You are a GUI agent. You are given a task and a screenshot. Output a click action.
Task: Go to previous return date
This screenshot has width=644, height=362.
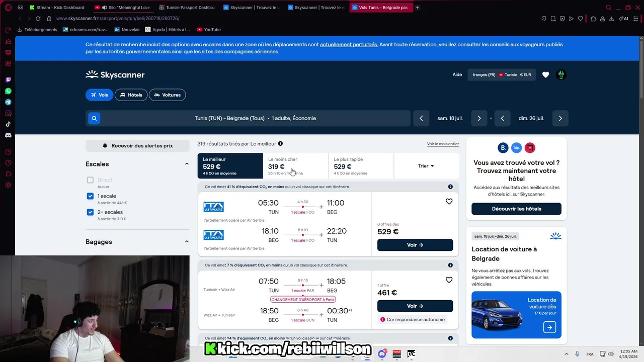(502, 119)
